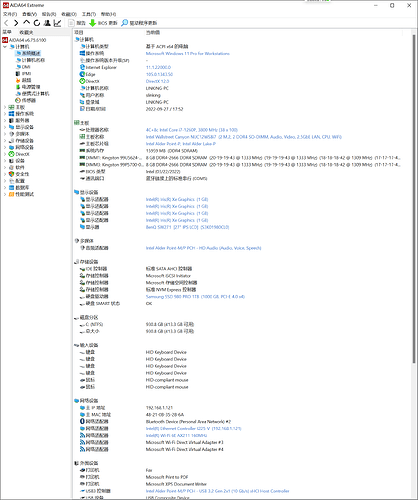Click the up-level arrow toolbar icon
This screenshot has width=418, height=500.
[26, 23]
